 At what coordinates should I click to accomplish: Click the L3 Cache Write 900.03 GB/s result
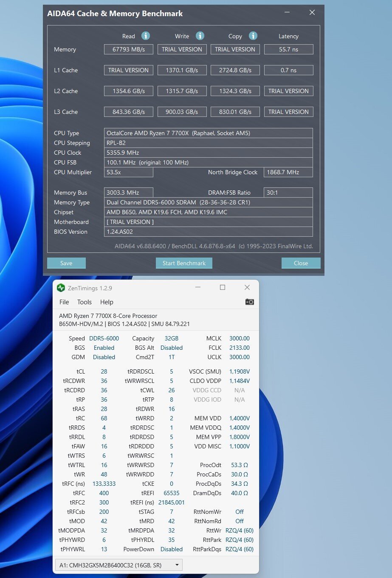182,112
